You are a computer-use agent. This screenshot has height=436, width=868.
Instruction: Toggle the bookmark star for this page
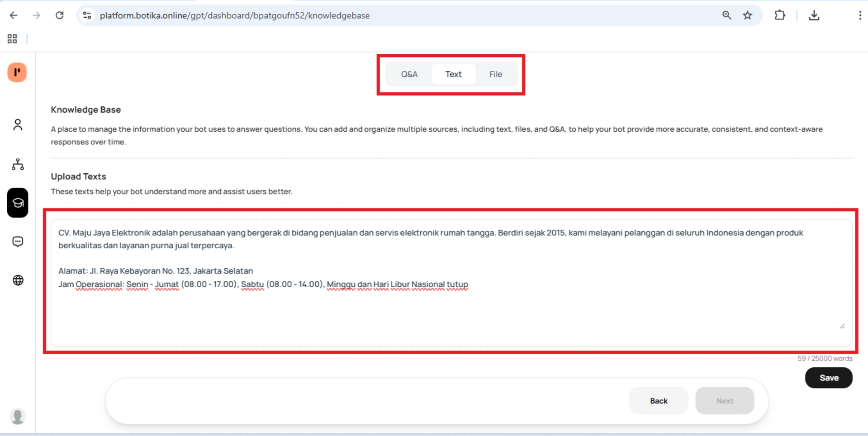pos(748,15)
